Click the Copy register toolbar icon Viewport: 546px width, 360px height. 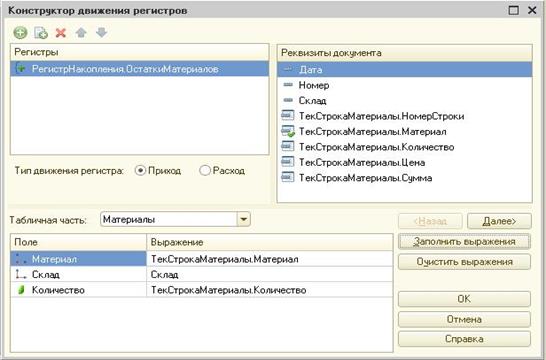click(41, 33)
